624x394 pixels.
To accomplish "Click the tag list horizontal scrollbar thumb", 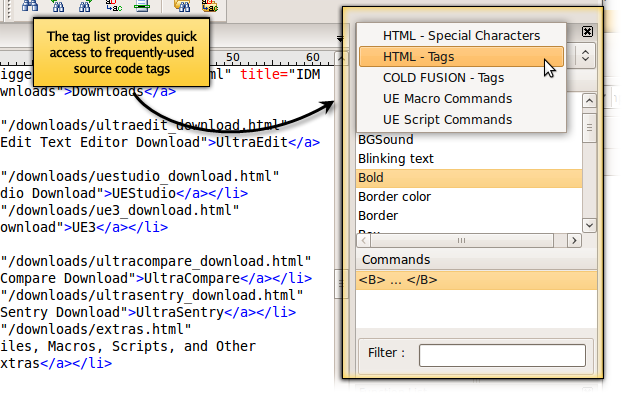I will pos(462,240).
